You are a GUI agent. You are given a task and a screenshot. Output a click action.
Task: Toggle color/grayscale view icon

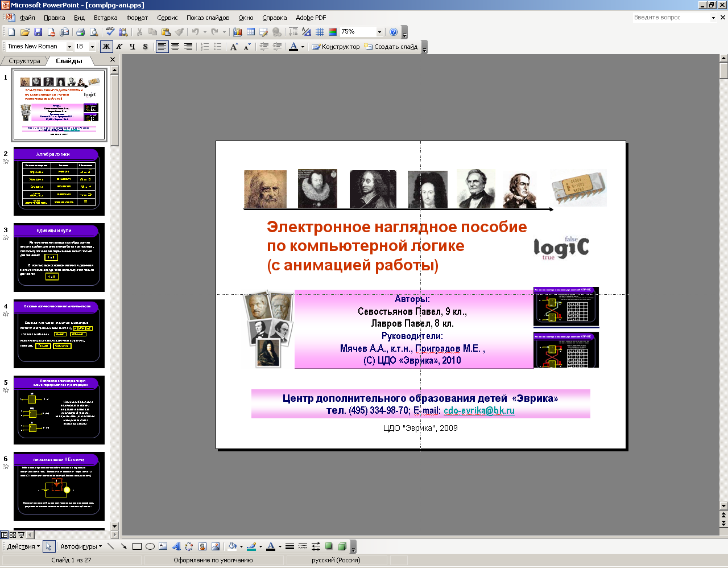[x=333, y=32]
